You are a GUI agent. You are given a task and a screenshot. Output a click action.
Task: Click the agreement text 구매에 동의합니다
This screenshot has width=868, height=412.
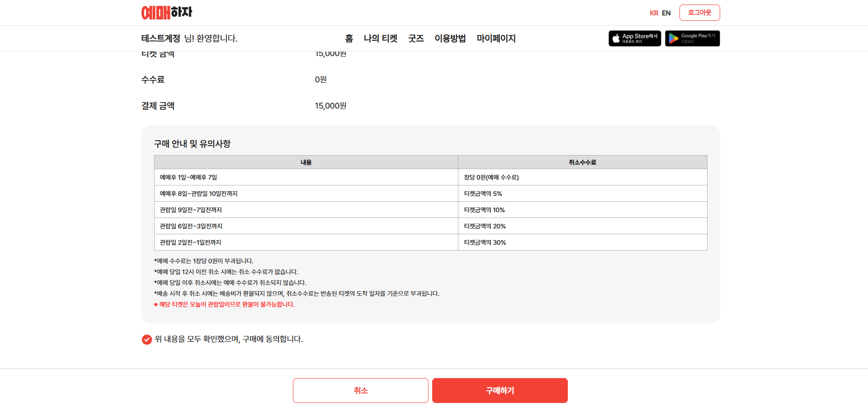[273, 339]
